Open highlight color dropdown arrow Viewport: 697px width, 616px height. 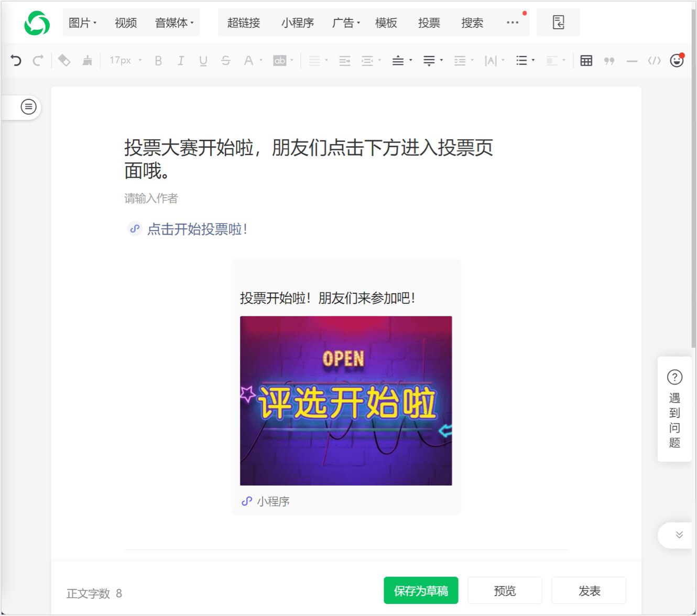(292, 61)
